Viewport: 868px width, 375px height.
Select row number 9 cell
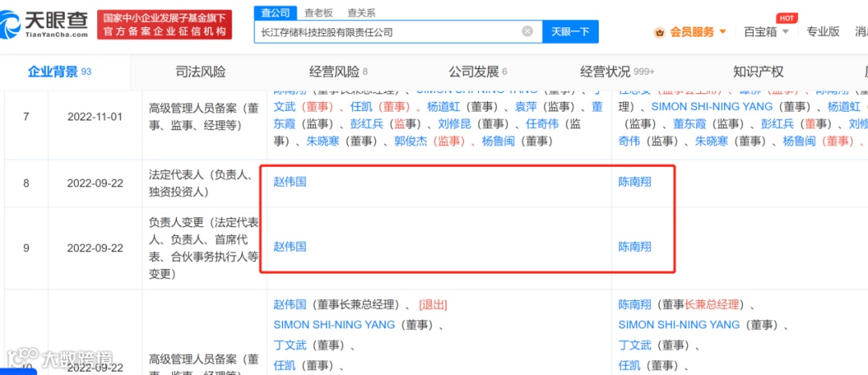(x=26, y=248)
